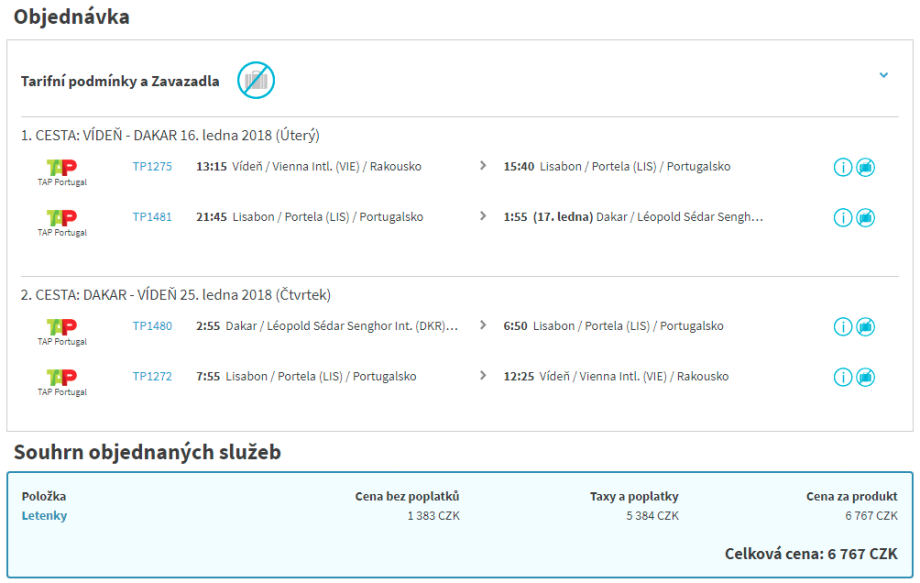Click baggage icon for flight TP1481

coord(866,217)
